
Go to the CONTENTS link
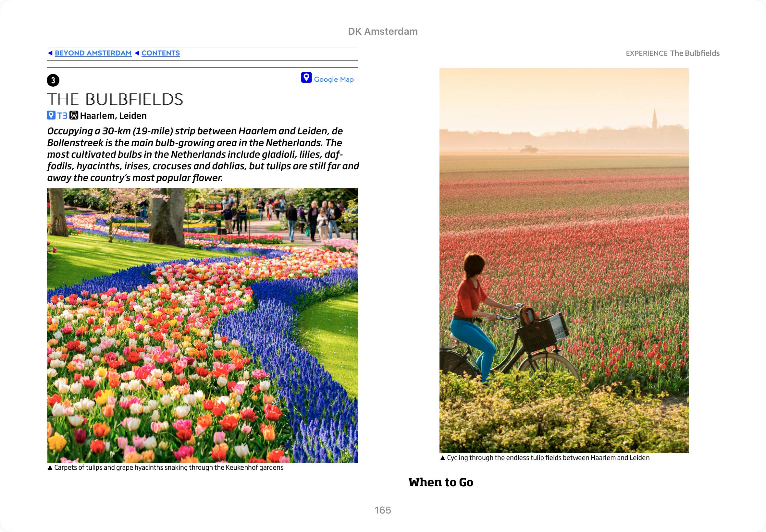click(x=160, y=53)
